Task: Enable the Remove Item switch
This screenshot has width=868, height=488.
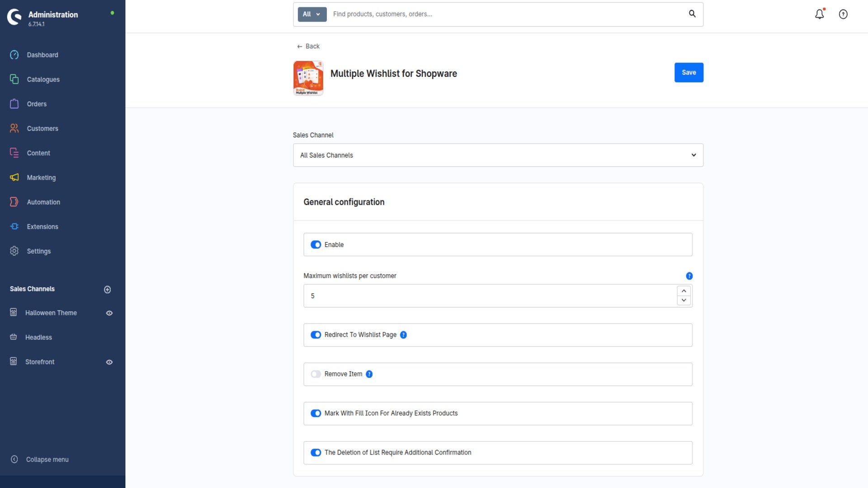Action: [316, 374]
